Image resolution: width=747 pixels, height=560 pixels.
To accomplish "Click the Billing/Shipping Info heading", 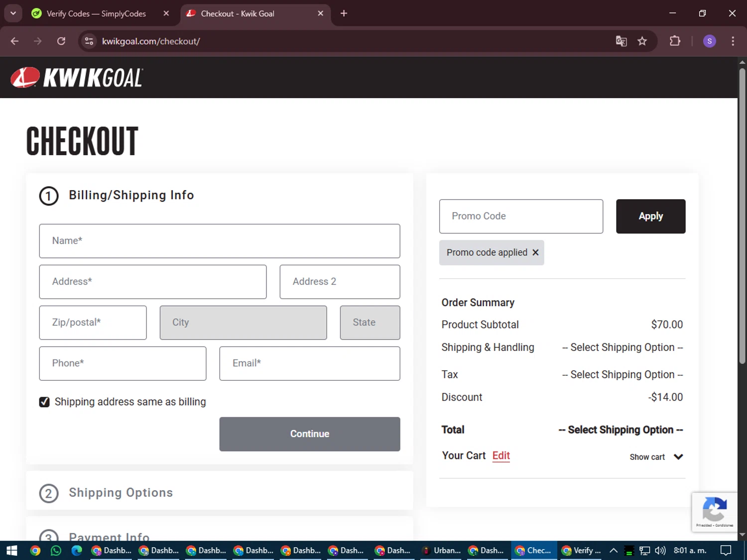I will 131,195.
